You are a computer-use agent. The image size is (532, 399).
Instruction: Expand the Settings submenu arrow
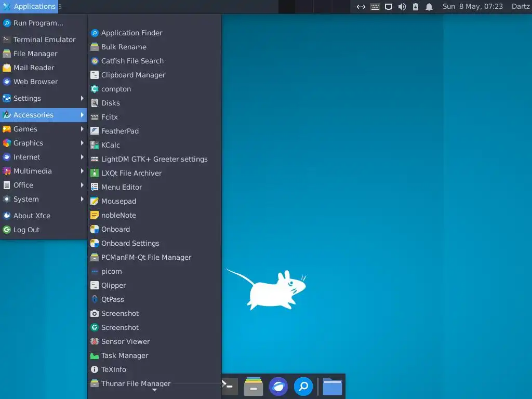tap(82, 98)
